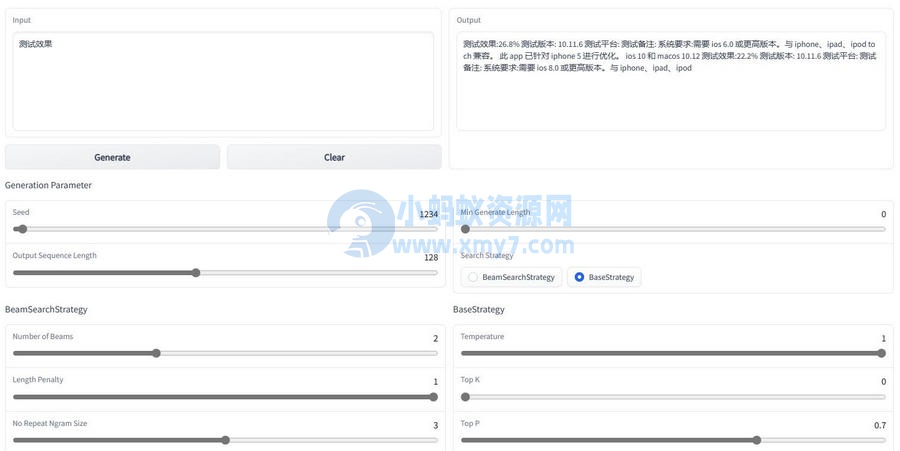
Task: Click inside the Output text area
Action: pyautogui.click(x=671, y=81)
